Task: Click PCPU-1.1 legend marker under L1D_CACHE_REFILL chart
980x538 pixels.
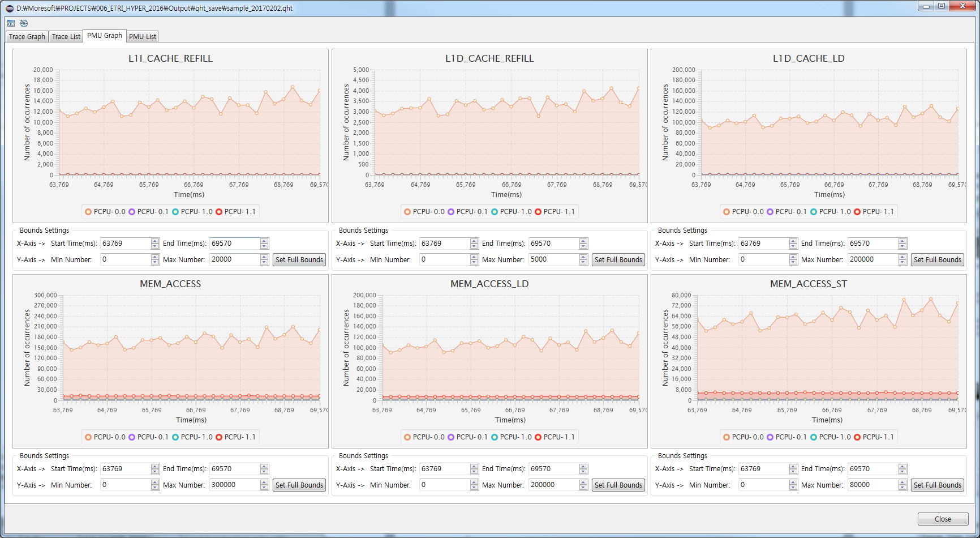Action: pyautogui.click(x=538, y=212)
